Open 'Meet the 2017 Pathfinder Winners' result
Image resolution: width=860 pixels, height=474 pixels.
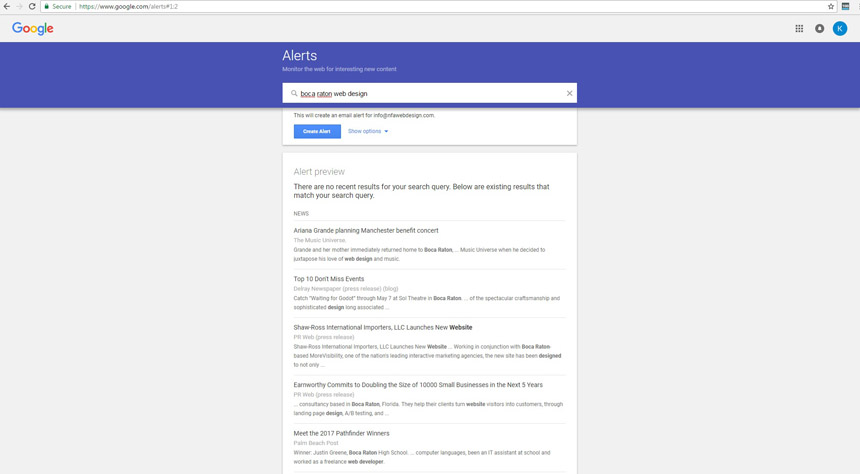click(341, 433)
